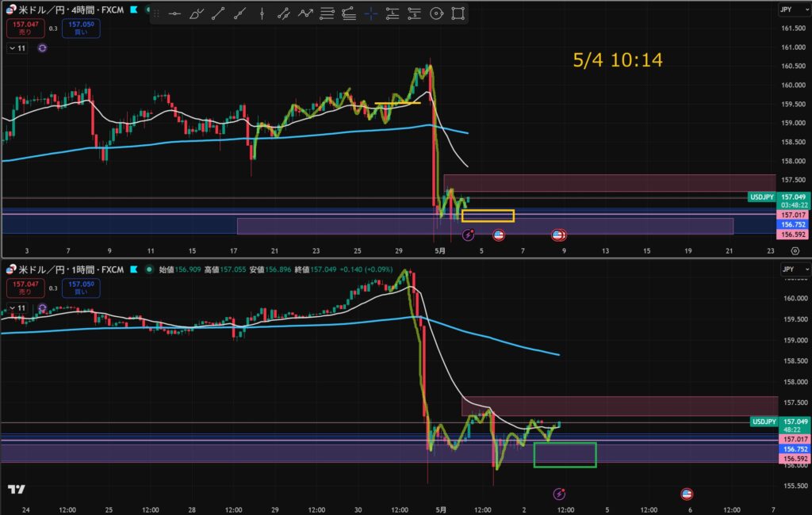This screenshot has height=515, width=812.
Task: Select the trend line tool
Action: tap(218, 14)
